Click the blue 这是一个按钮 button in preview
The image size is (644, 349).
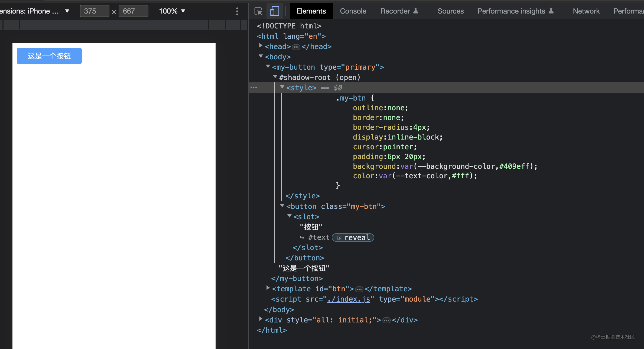(49, 56)
